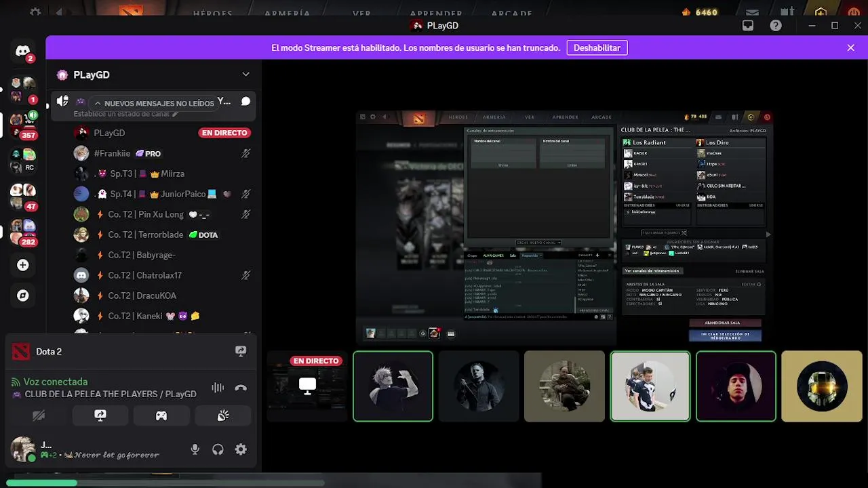Screen dimensions: 868x488
Task: Select tile with esports jersey player avatar
Action: (650, 386)
